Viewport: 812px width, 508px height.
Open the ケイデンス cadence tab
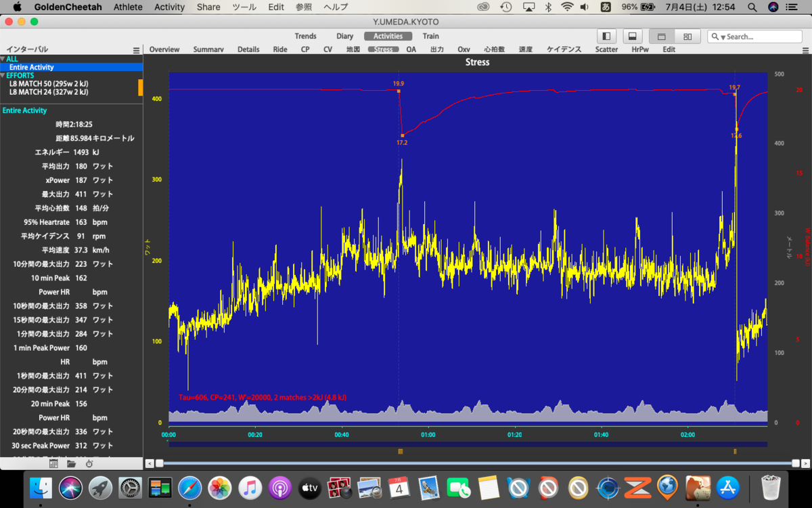[564, 49]
